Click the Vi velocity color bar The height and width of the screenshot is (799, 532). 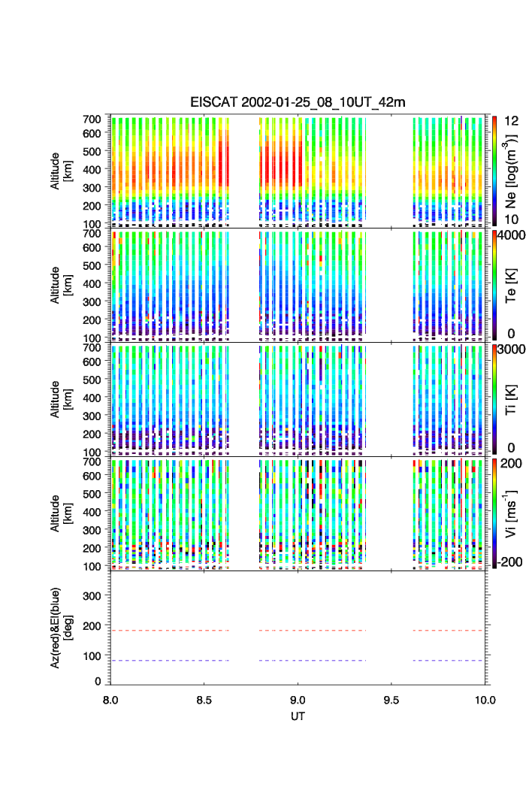pyautogui.click(x=494, y=513)
